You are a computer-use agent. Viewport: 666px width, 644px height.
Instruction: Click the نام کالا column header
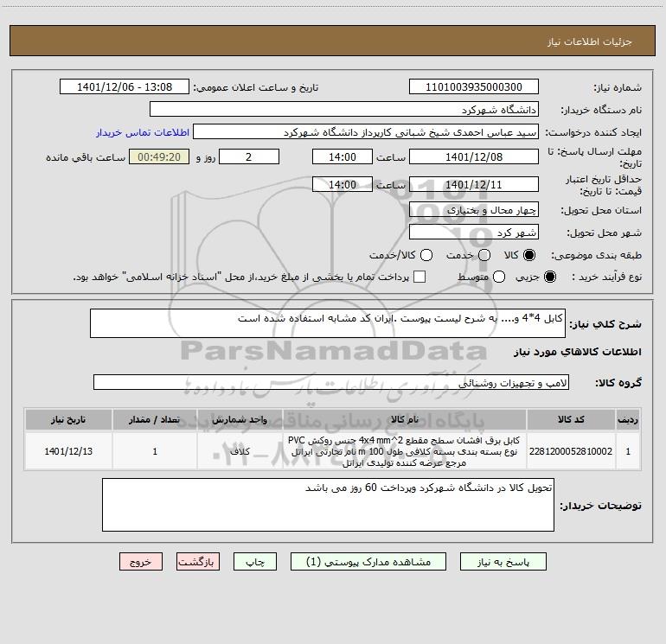click(405, 419)
